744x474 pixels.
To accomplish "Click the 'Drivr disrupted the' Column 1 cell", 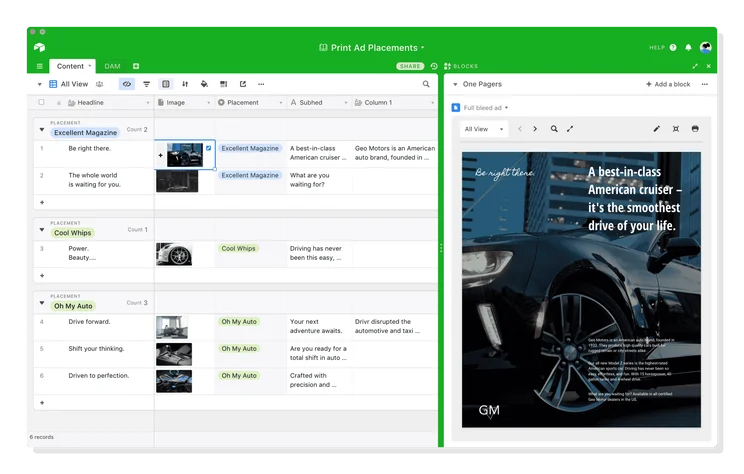I will (395, 327).
